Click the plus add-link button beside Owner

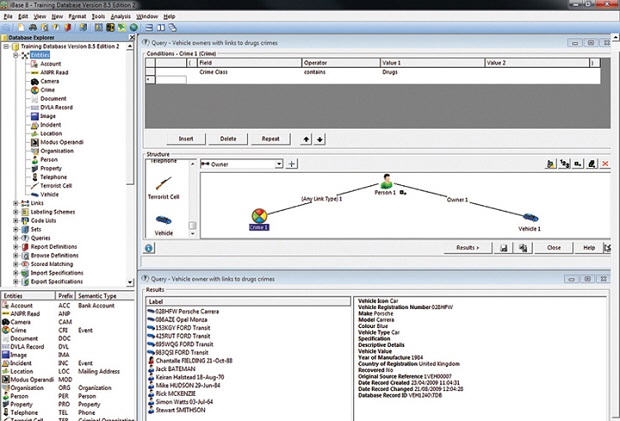click(291, 164)
